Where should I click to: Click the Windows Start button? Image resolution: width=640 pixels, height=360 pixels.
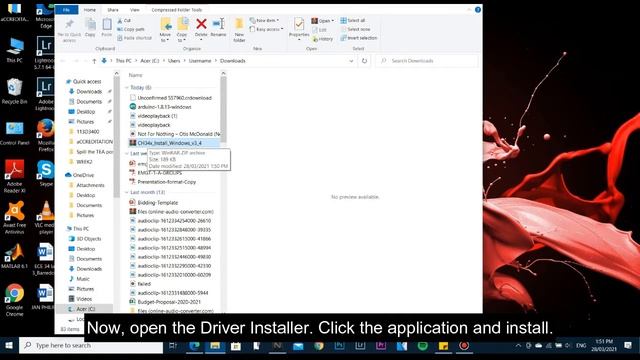tap(9, 346)
